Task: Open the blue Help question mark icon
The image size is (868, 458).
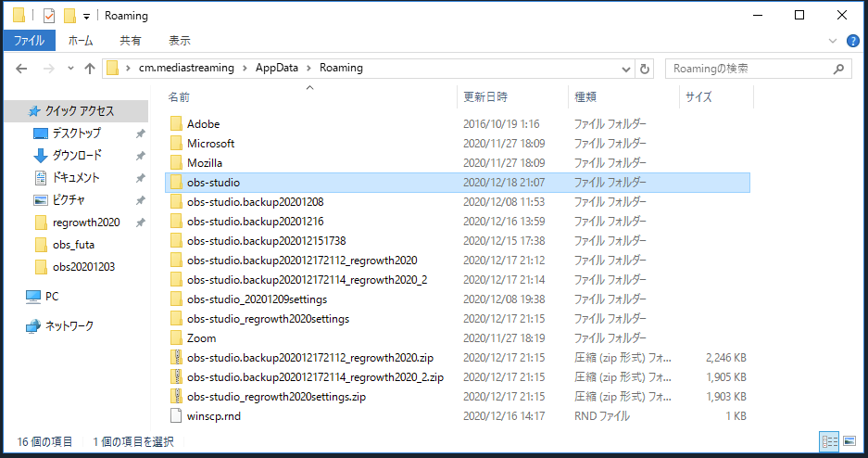Action: (x=852, y=41)
